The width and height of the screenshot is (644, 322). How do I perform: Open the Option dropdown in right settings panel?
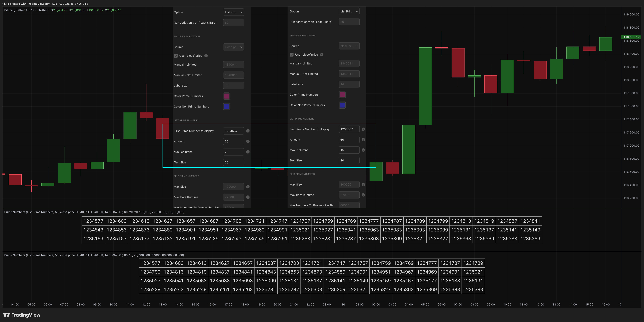(349, 11)
